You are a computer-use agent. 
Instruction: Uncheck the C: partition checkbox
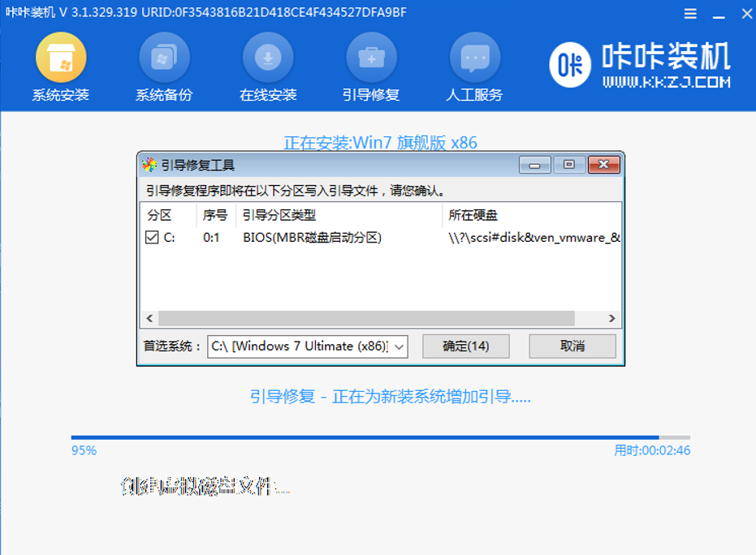152,237
